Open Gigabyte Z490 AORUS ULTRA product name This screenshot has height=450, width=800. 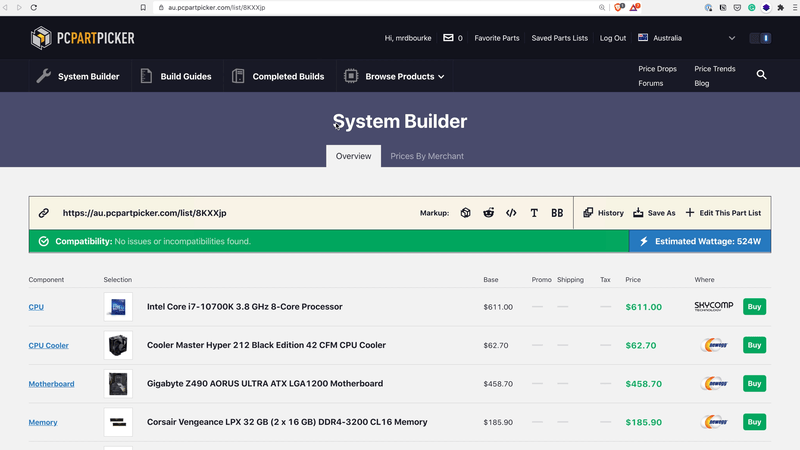(265, 383)
